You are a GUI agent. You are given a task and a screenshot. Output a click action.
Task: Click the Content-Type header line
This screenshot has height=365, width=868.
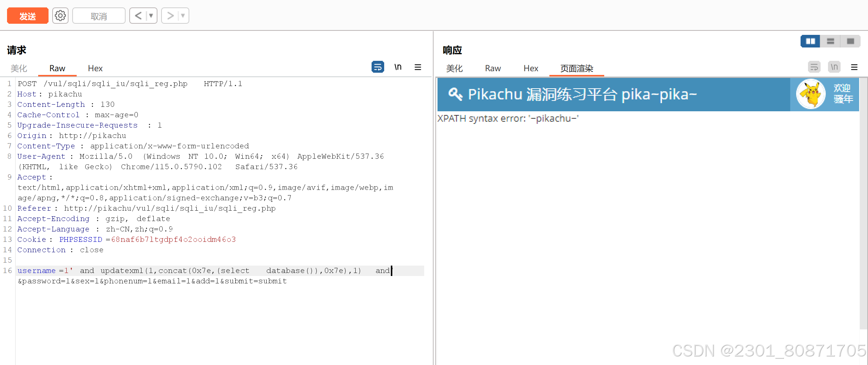point(133,146)
